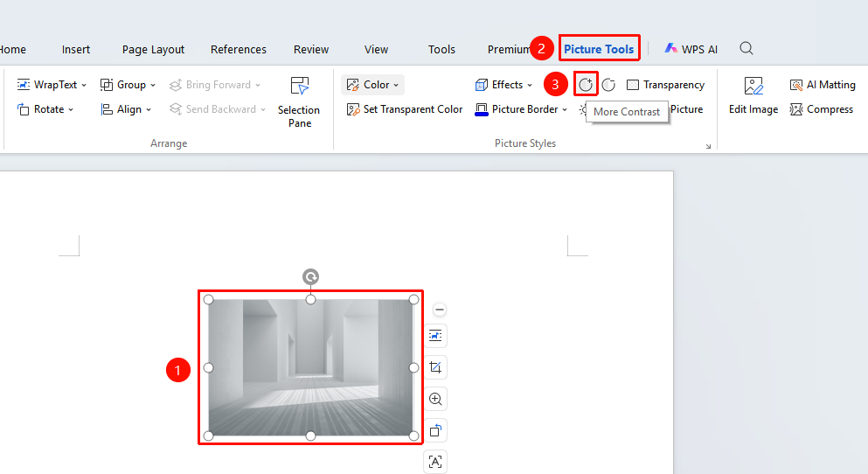Open the Send Backward dropdown

[218, 109]
